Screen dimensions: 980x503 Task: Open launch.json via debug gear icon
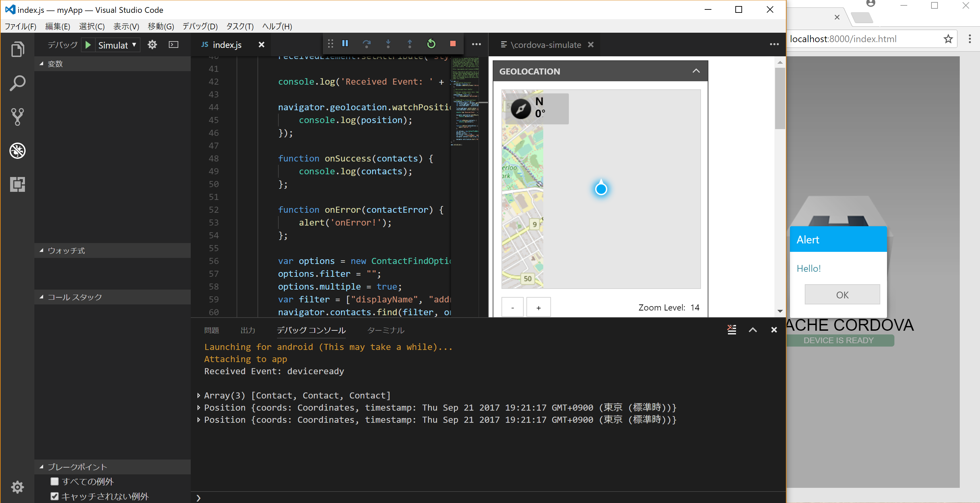pyautogui.click(x=152, y=45)
